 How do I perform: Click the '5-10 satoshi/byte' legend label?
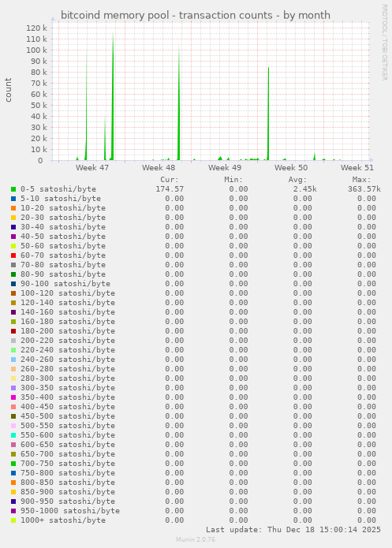(61, 199)
